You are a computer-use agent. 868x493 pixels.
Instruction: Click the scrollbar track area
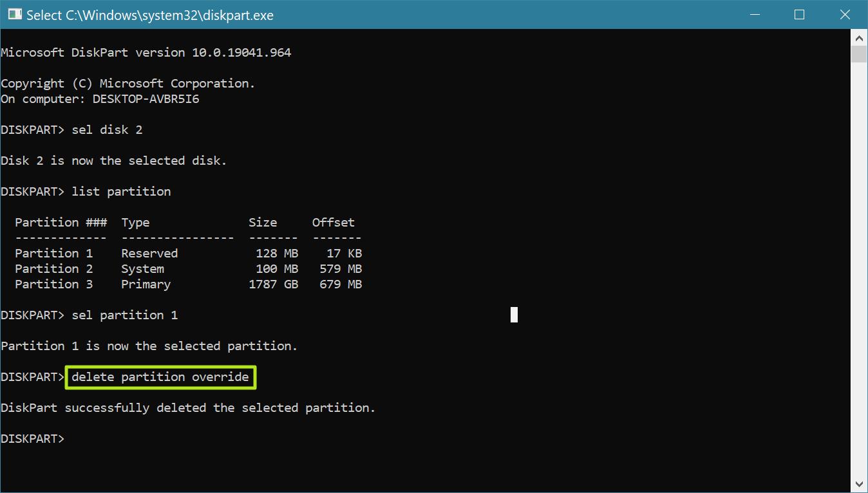click(859, 257)
